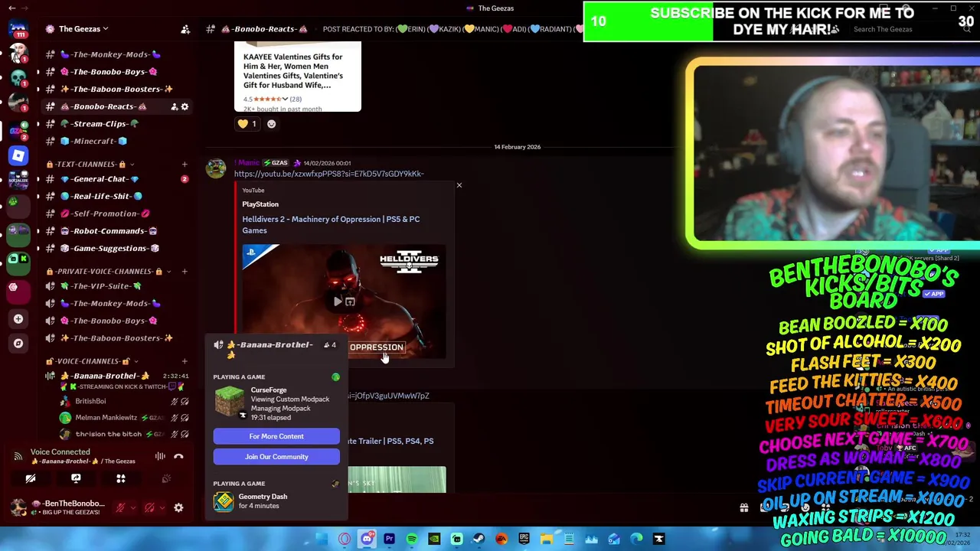980x551 pixels.
Task: Open The-Baboon-Boosters text channel
Action: (x=116, y=89)
